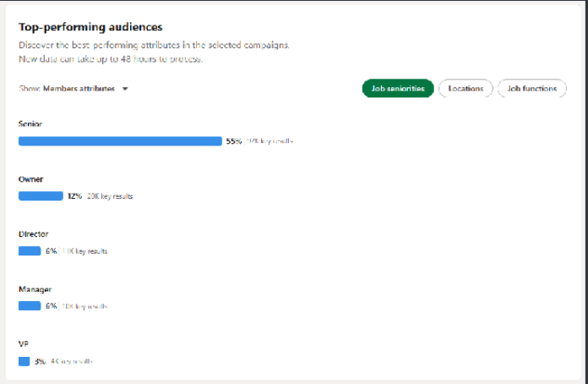Select the Director seniority label
This screenshot has width=588, height=384.
33,234
